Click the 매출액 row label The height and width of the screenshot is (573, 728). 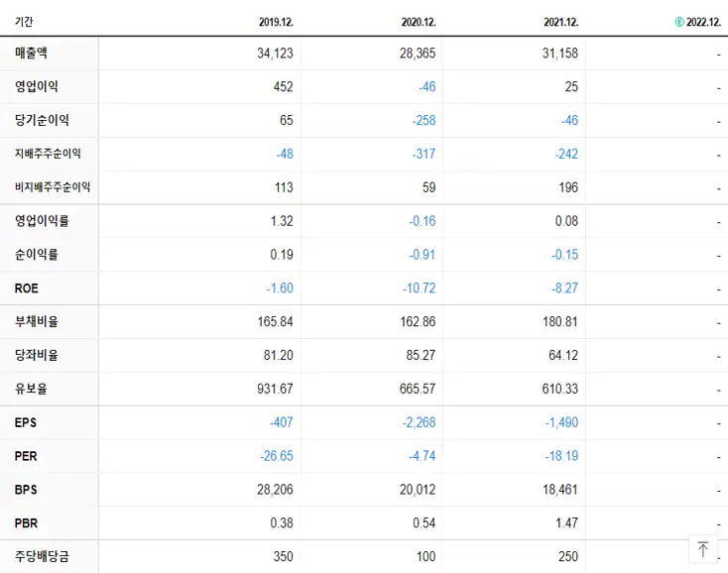click(31, 53)
